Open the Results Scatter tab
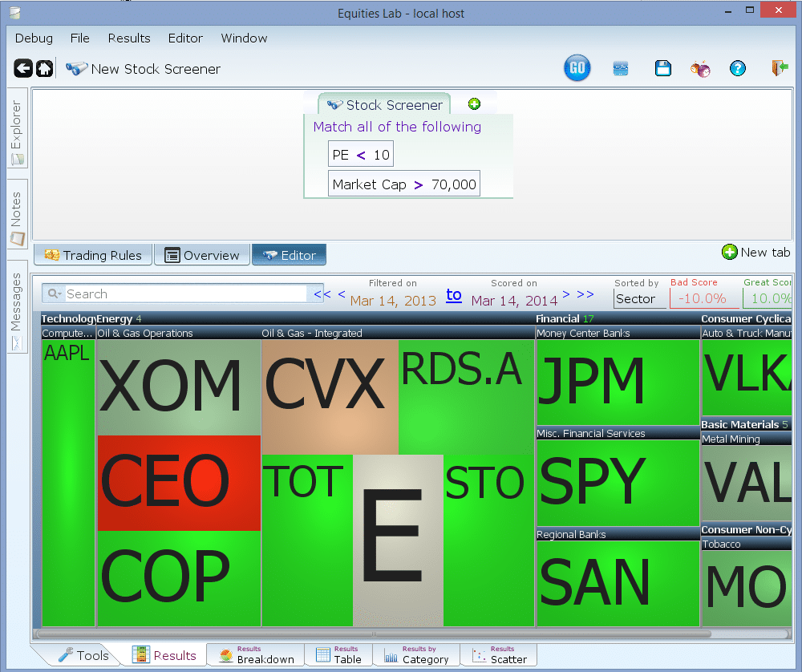802x672 pixels. point(499,655)
